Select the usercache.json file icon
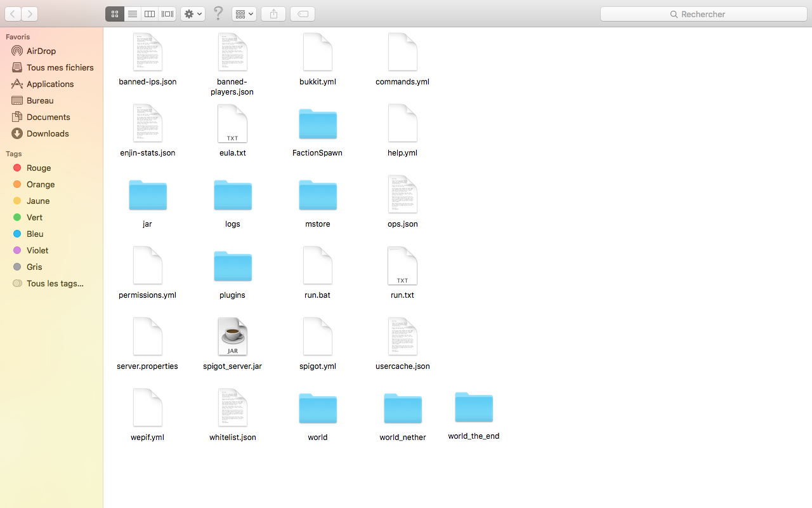This screenshot has height=508, width=812. pyautogui.click(x=403, y=337)
